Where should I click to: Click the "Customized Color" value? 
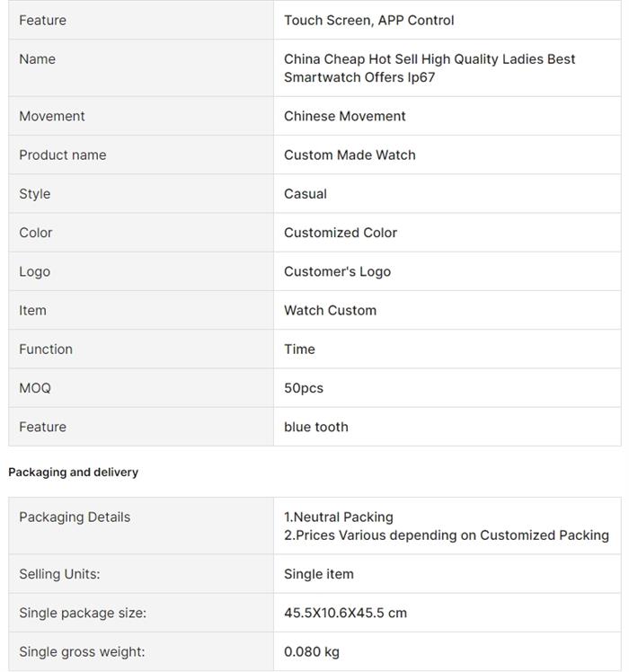[x=340, y=232]
